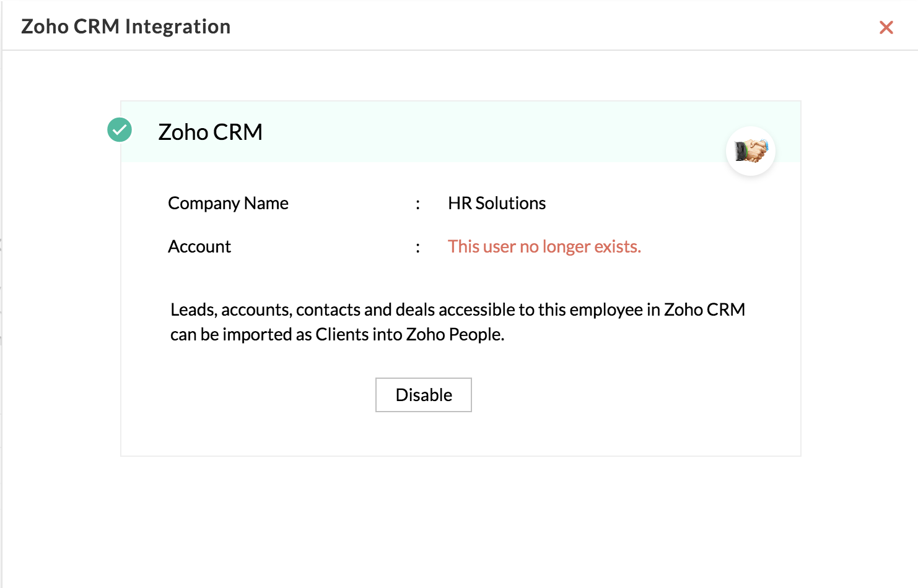Click the green checkmark status icon
This screenshot has width=918, height=588.
click(120, 130)
